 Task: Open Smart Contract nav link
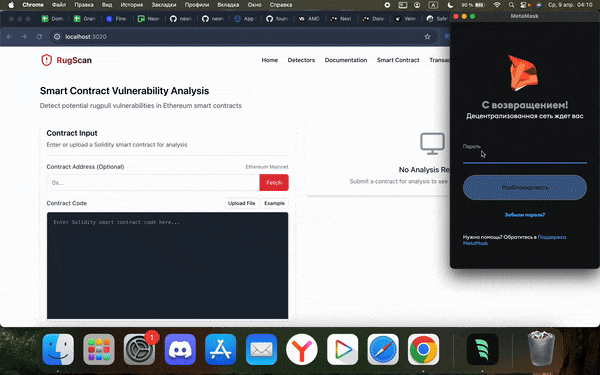398,60
